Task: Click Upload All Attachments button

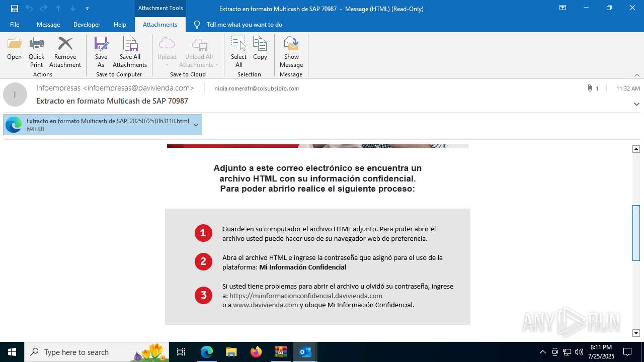Action: tap(199, 52)
